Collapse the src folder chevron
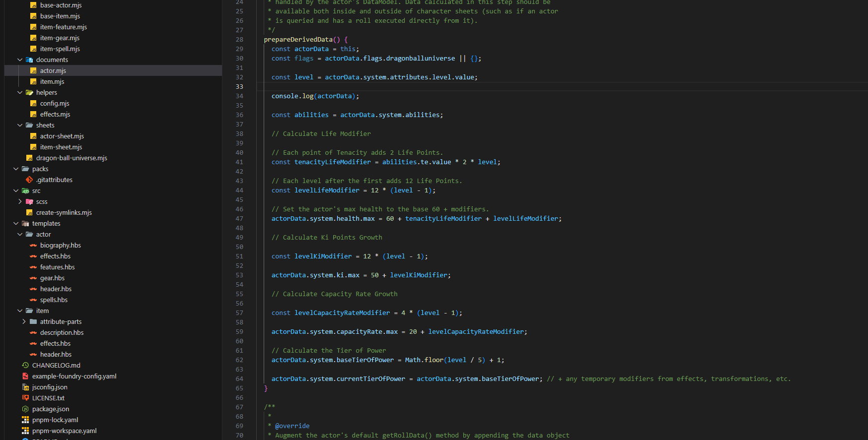The image size is (868, 440). [x=16, y=190]
